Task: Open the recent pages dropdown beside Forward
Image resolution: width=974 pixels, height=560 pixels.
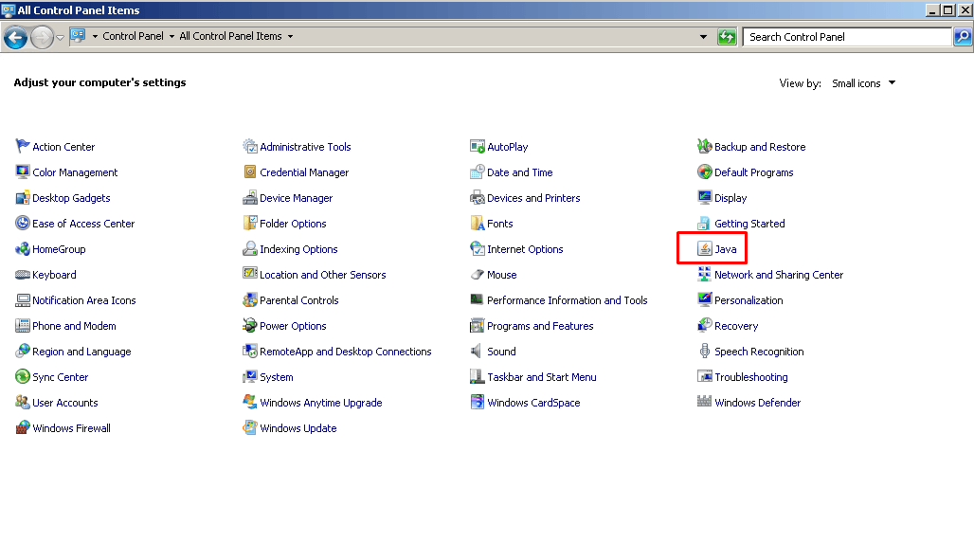Action: pyautogui.click(x=60, y=37)
